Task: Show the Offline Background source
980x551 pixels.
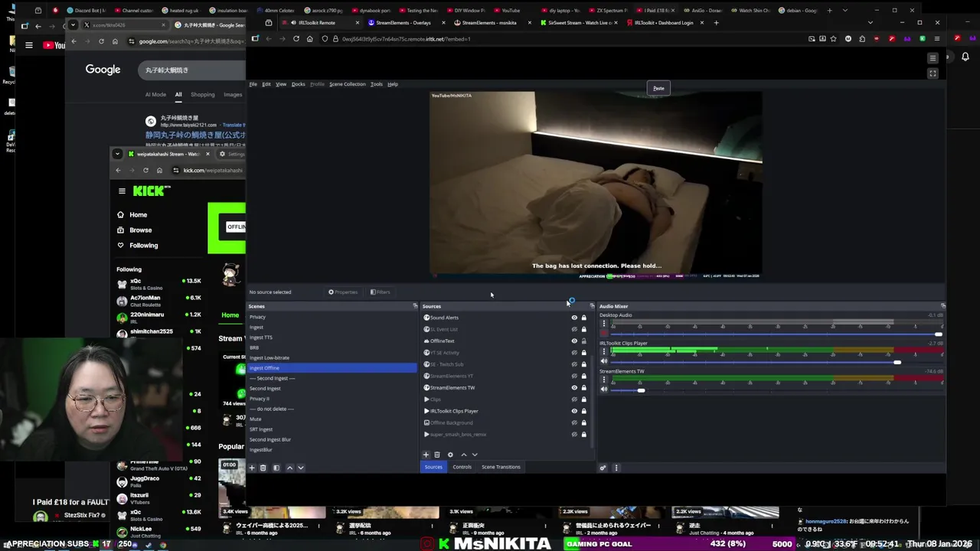Action: click(574, 422)
